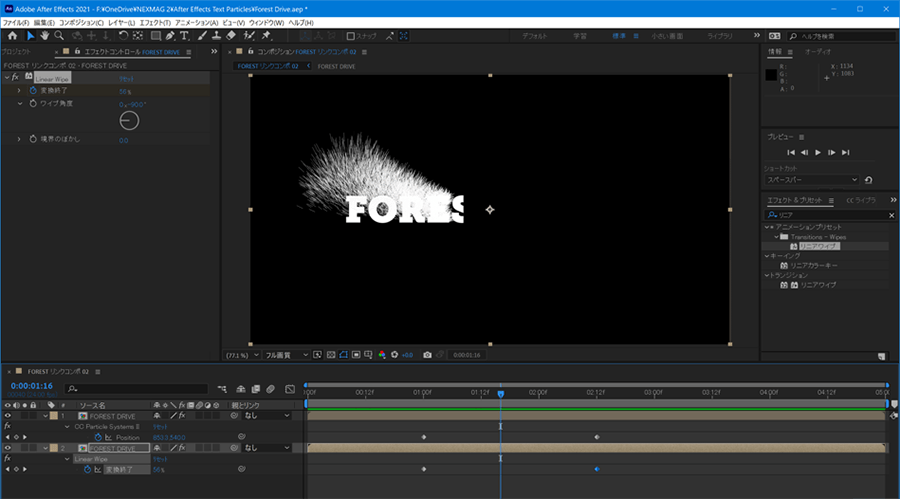Image resolution: width=900 pixels, height=499 pixels.
Task: Collapse the ワイプ角度 property in Effect Controls
Action: point(19,103)
